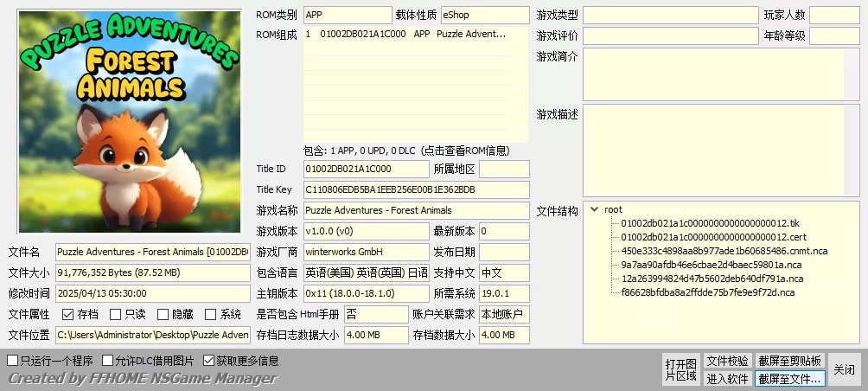Click 截屏至剪贴板 to copy screenshot
Image resolution: width=868 pixels, height=391 pixels.
pos(789,360)
